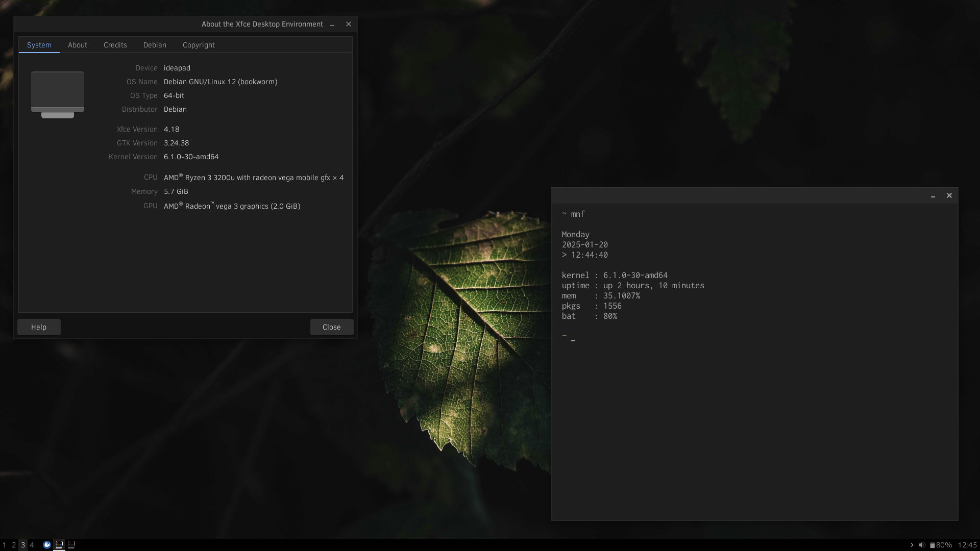Click the CPU value 'AMD Ryzen 3 3200u'
This screenshot has height=551, width=980.
tap(254, 178)
